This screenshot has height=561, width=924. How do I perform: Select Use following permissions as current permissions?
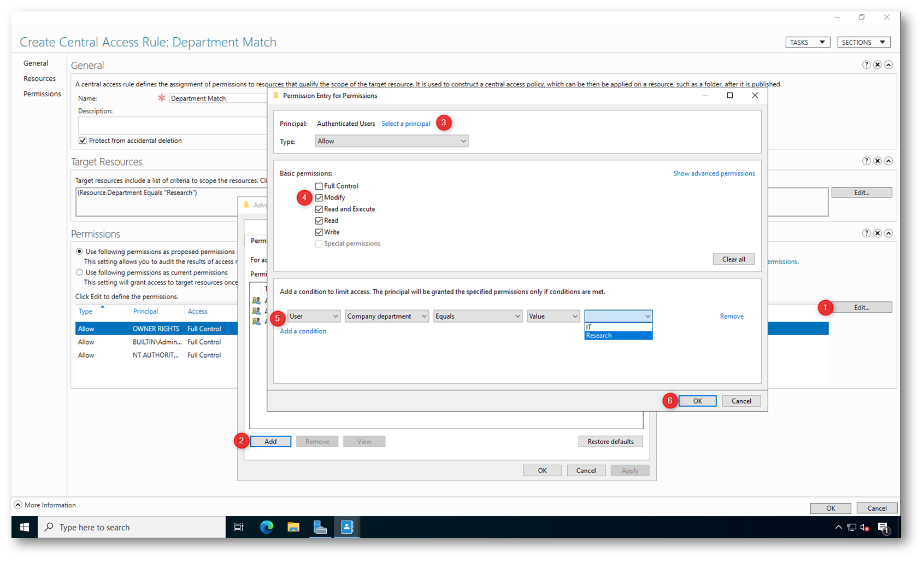click(x=80, y=272)
